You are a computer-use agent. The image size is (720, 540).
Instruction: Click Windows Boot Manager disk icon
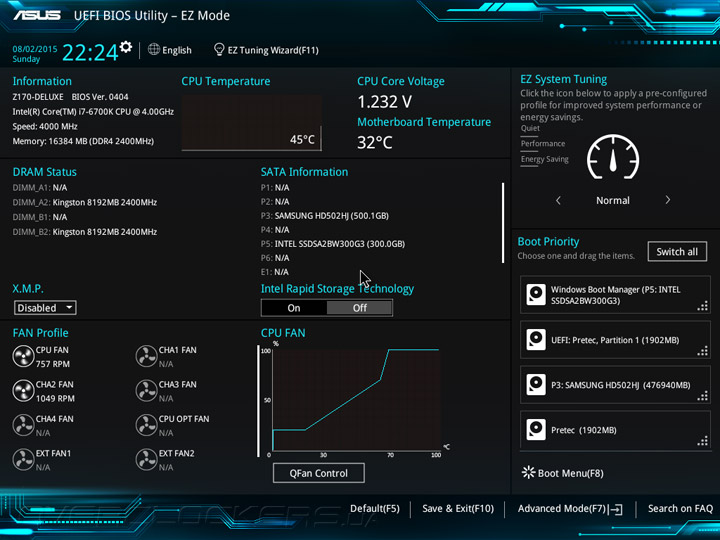[x=536, y=295]
